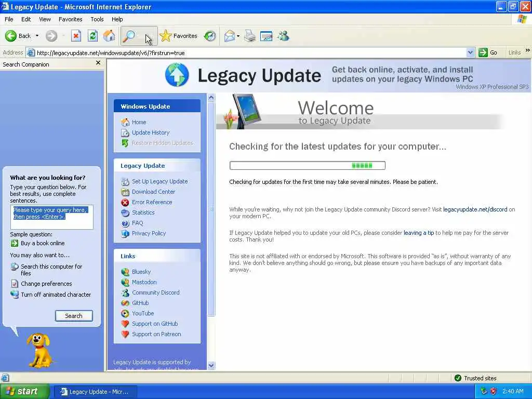The width and height of the screenshot is (532, 399).
Task: Open the Messenger toolbar icon
Action: click(x=283, y=36)
